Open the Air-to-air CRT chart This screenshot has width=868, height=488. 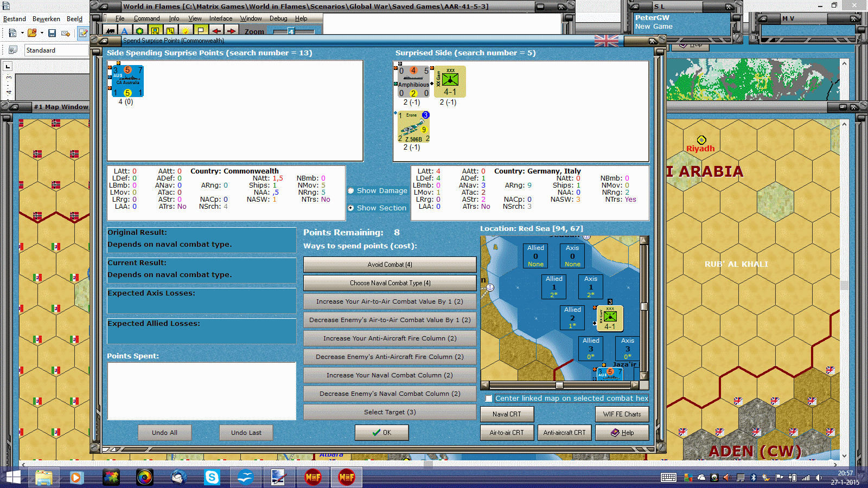[507, 433]
